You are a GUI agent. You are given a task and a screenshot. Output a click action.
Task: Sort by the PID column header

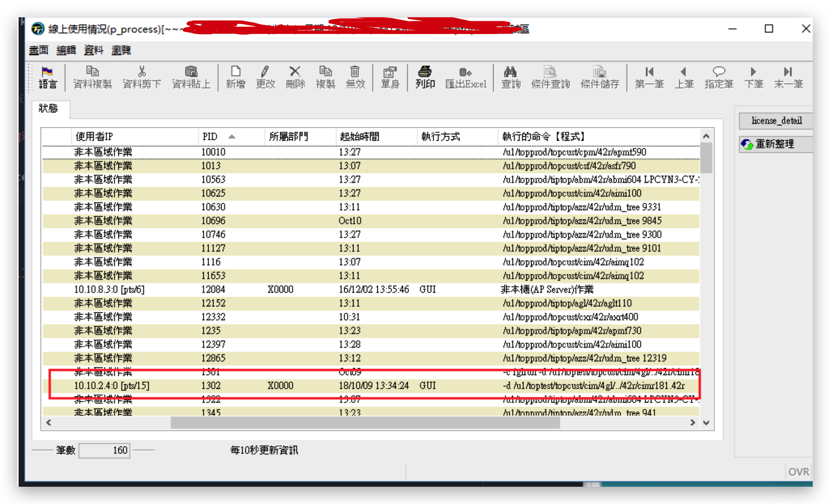pos(231,137)
